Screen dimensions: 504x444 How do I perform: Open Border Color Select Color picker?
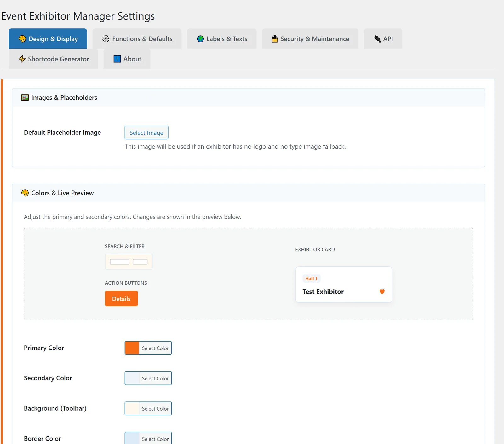pos(155,438)
